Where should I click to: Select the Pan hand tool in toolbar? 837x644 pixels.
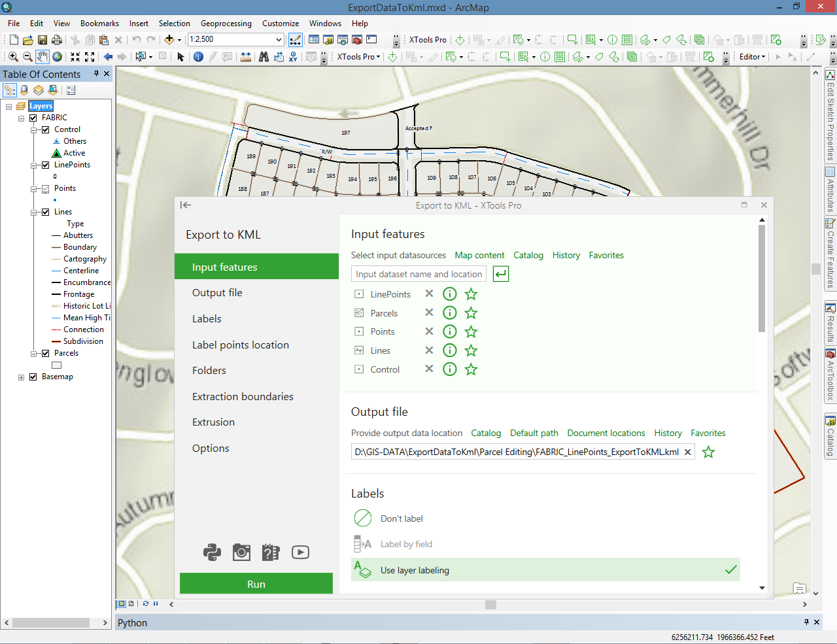43,57
